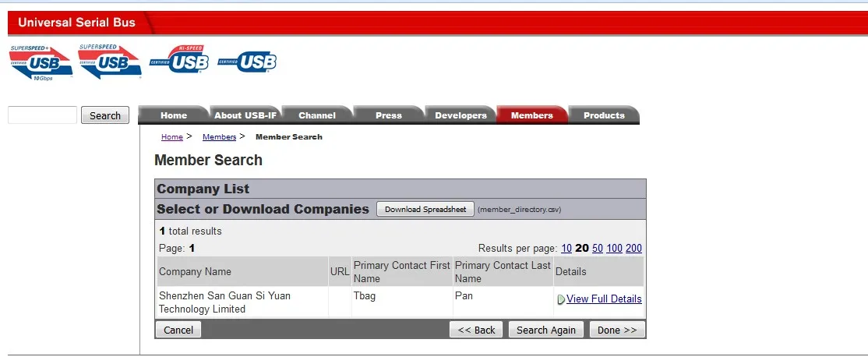Viewport: 868px width, 364px height.
Task: Click the Company List section heading
Action: pos(203,189)
